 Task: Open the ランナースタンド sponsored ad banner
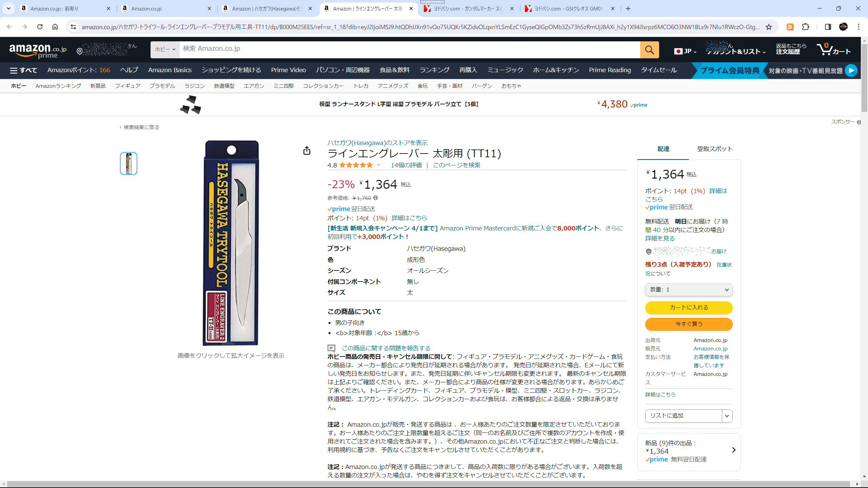pyautogui.click(x=414, y=104)
